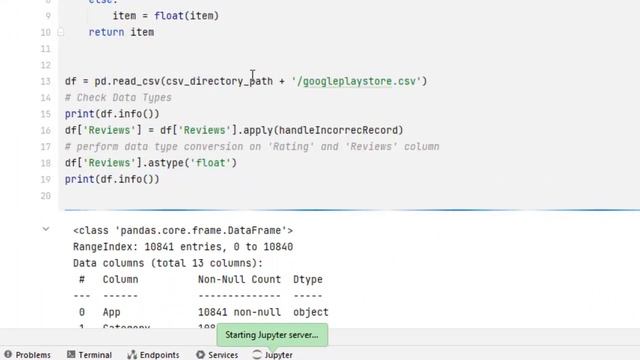Click last 'print(df.info())' on line 19

click(112, 179)
